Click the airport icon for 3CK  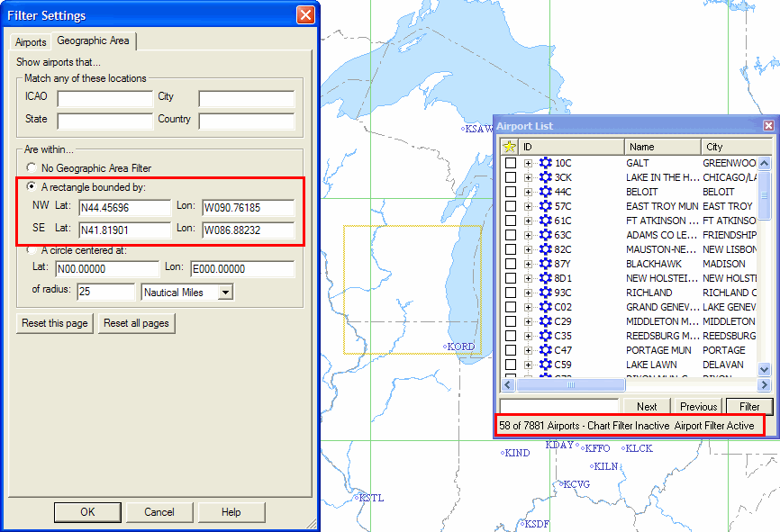546,177
